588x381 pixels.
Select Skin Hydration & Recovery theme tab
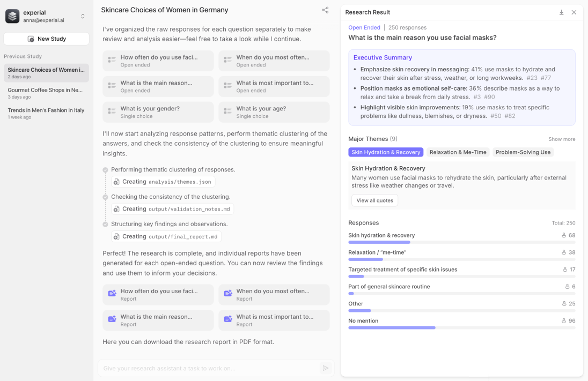[386, 152]
